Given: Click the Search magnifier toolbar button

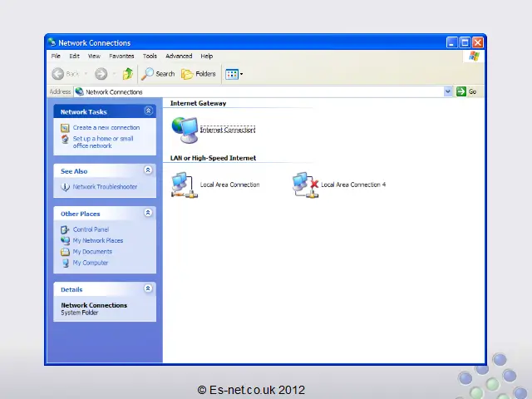Looking at the screenshot, I should click(158, 74).
